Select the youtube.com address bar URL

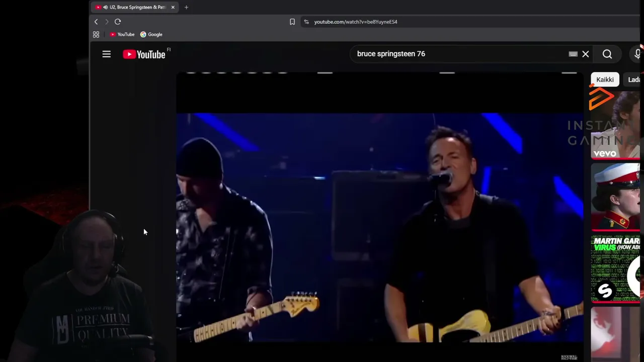(356, 22)
